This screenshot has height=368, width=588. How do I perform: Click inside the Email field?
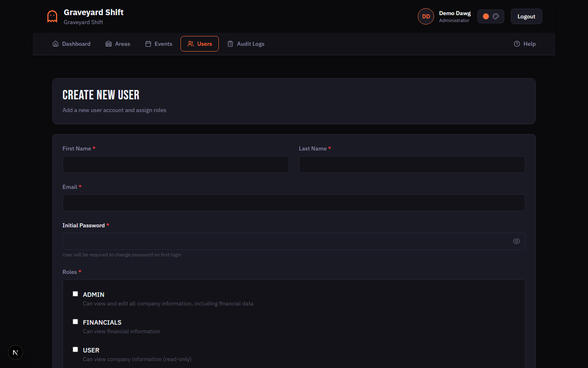pyautogui.click(x=294, y=202)
